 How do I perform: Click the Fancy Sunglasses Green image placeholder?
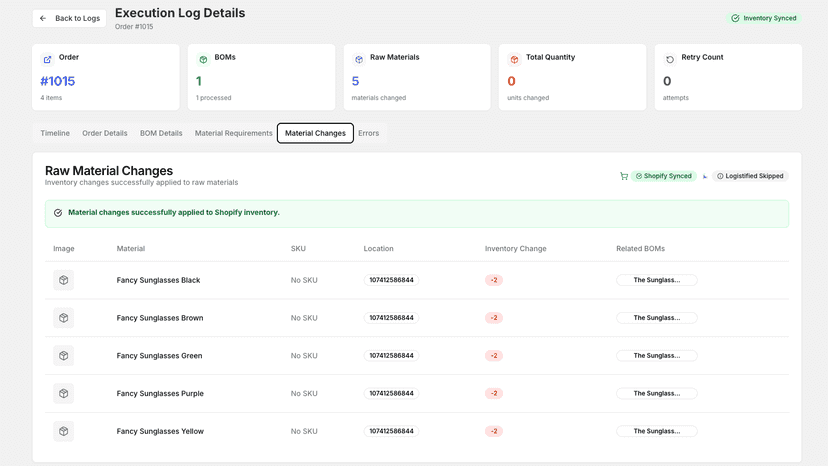pyautogui.click(x=63, y=356)
